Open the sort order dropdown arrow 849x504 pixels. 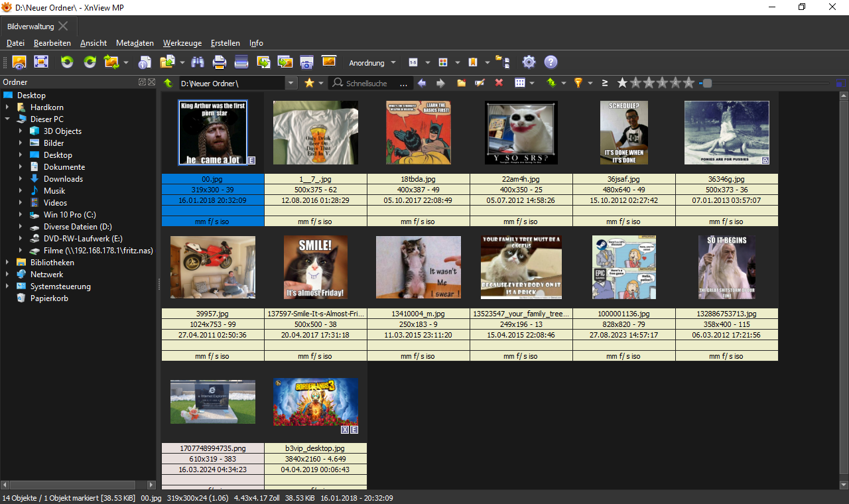(563, 83)
